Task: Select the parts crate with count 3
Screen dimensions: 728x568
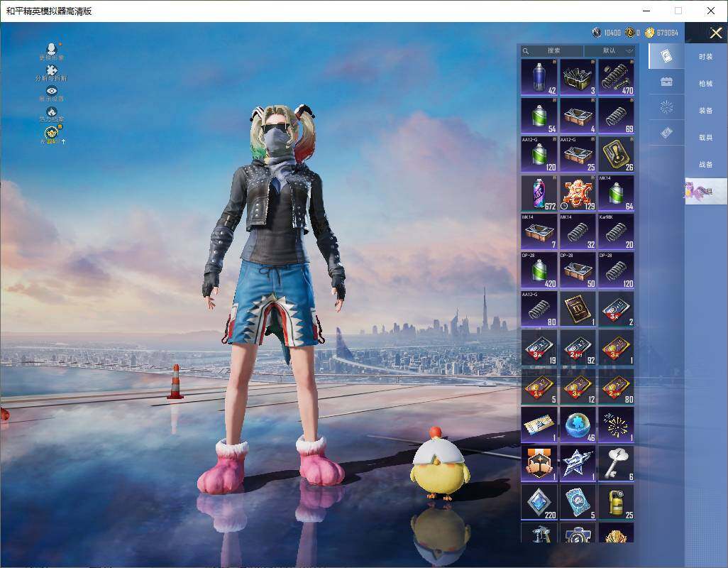Action: [578, 77]
